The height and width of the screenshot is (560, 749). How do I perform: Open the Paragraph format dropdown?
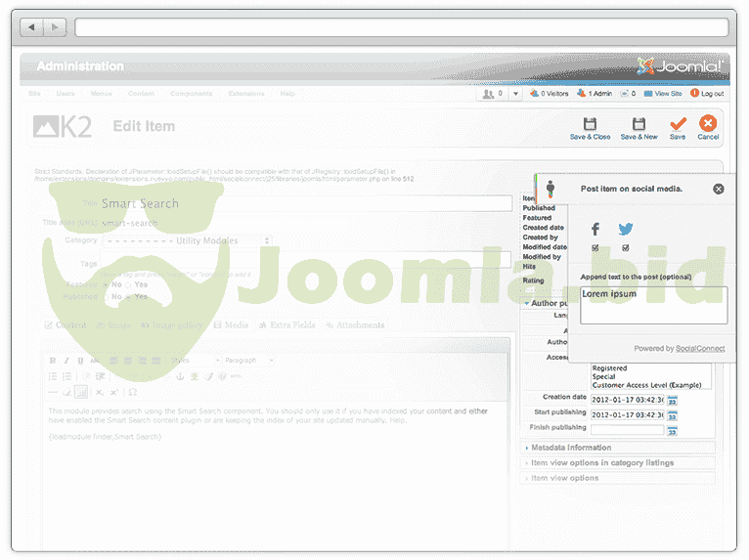pos(249,361)
